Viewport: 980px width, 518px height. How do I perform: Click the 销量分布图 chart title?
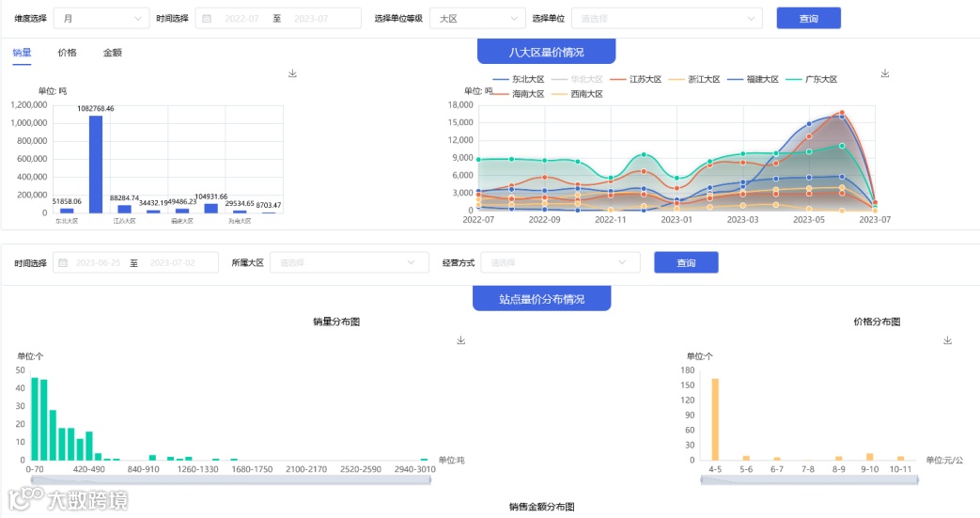(x=336, y=322)
